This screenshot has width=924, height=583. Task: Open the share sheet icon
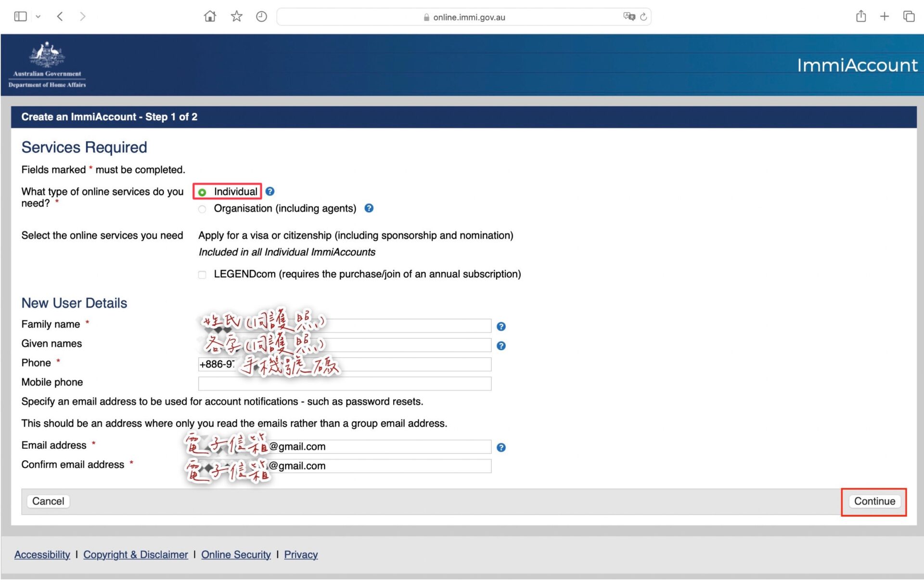tap(861, 16)
